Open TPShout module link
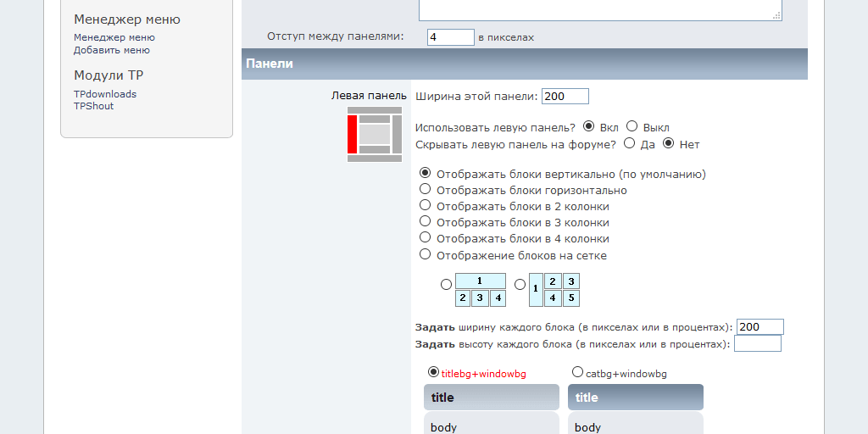This screenshot has width=868, height=434. [x=93, y=106]
